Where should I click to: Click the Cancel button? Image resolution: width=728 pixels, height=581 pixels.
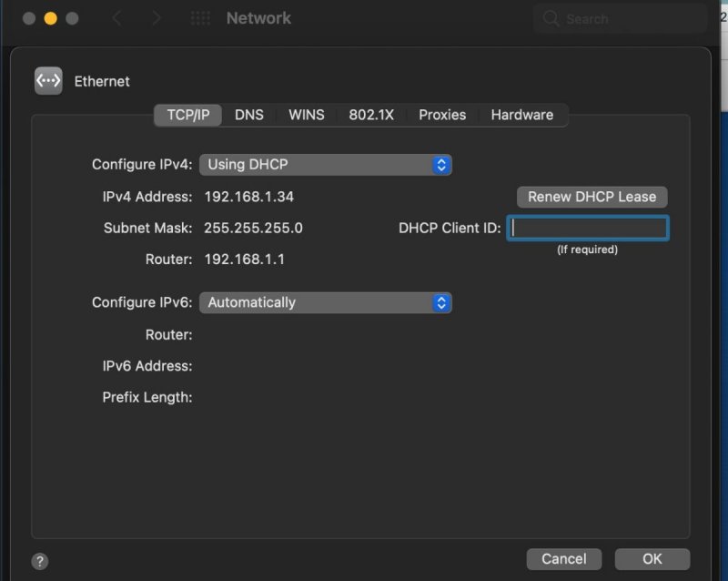564,559
